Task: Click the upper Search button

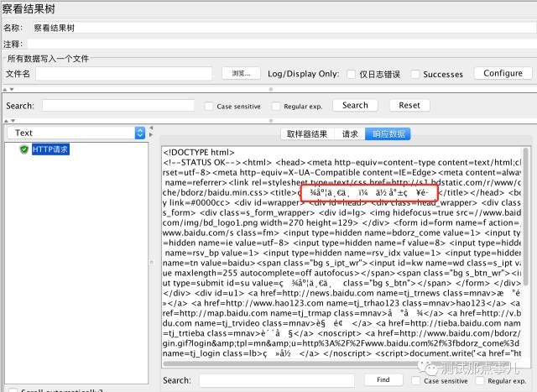Action: point(355,106)
